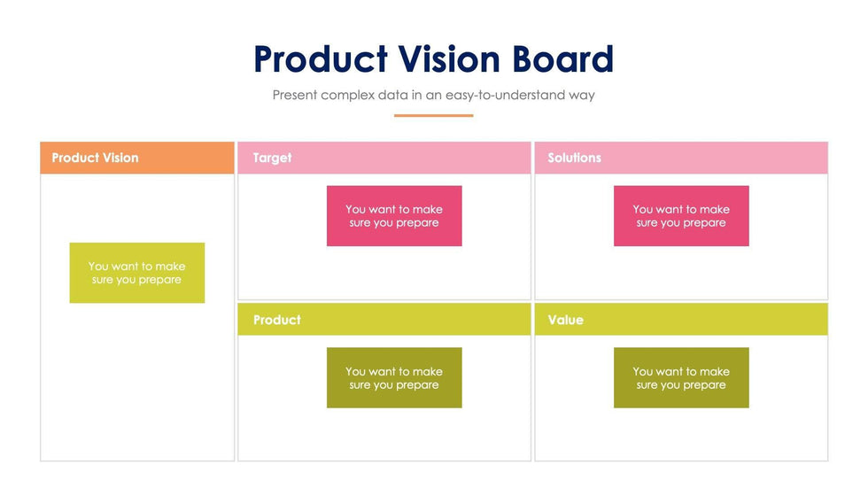Select the orange Product Vision header
The width and height of the screenshot is (868, 488).
(x=137, y=158)
